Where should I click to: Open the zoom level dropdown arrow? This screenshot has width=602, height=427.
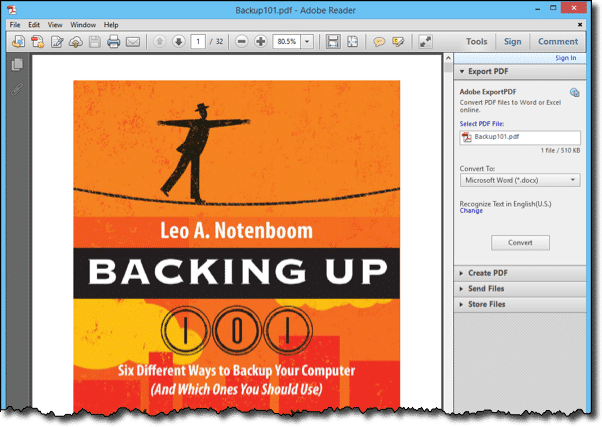pyautogui.click(x=307, y=41)
